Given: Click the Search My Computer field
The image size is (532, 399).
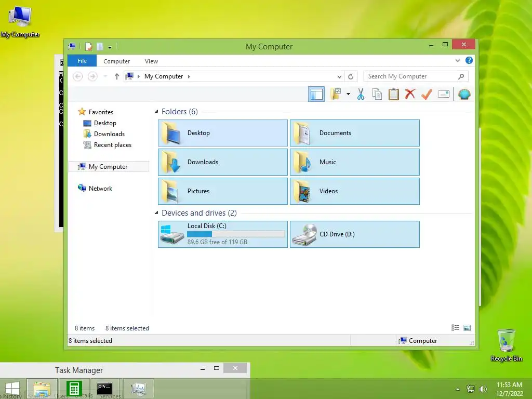Looking at the screenshot, I should coord(416,76).
